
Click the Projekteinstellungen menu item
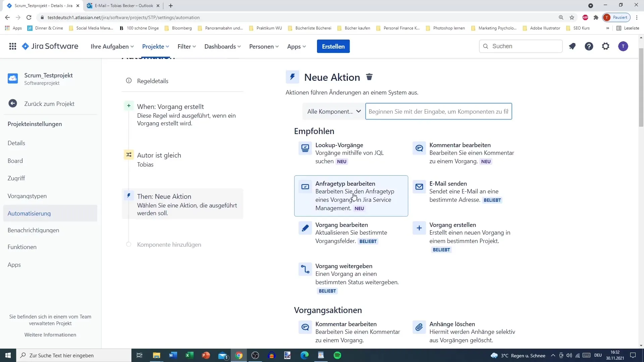click(x=35, y=124)
